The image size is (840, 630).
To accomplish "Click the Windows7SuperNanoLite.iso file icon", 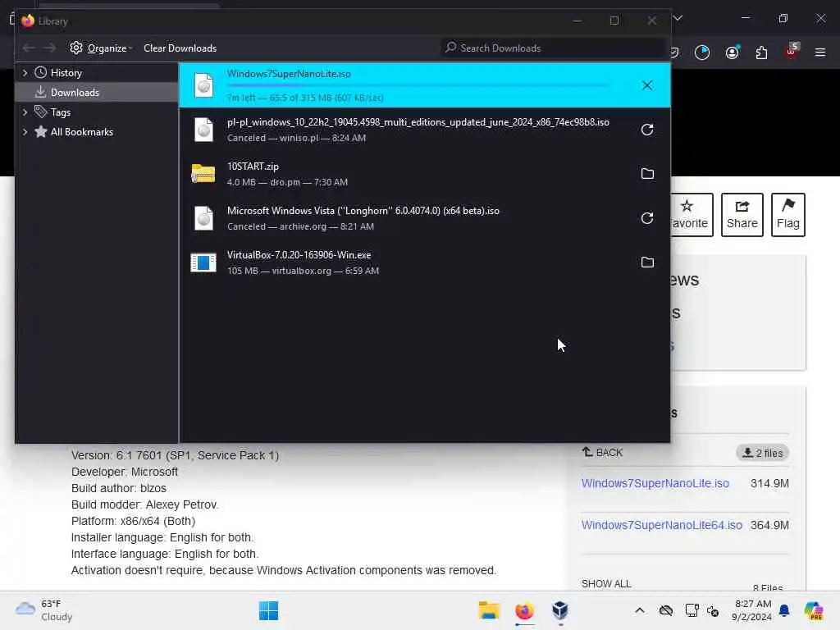I will (x=203, y=85).
